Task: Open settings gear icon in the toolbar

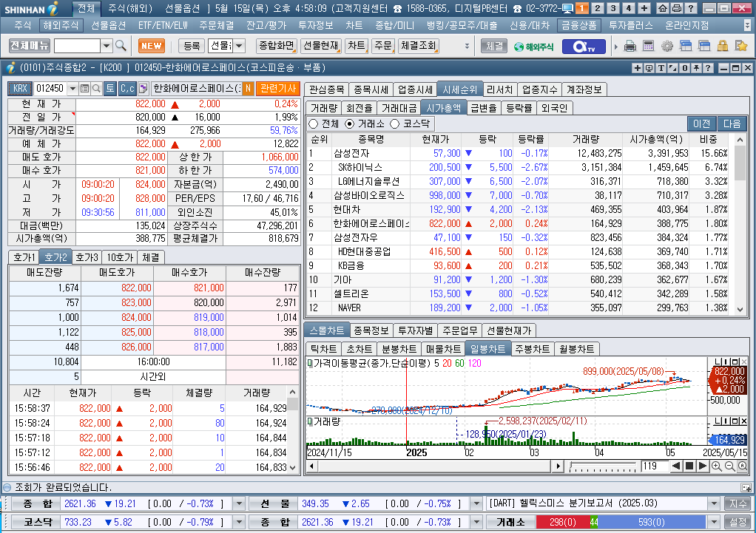Action: tap(666, 47)
